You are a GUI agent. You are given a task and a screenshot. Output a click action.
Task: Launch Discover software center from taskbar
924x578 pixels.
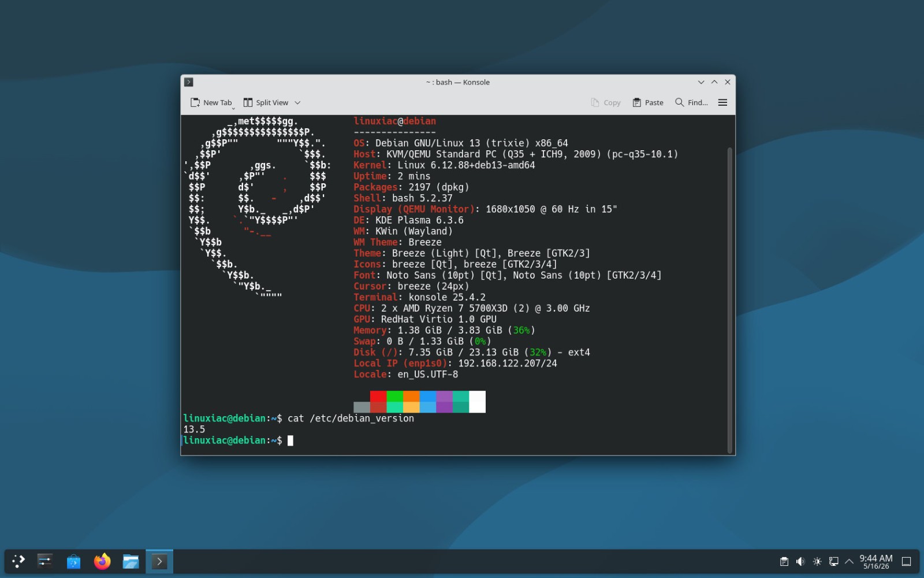(73, 561)
